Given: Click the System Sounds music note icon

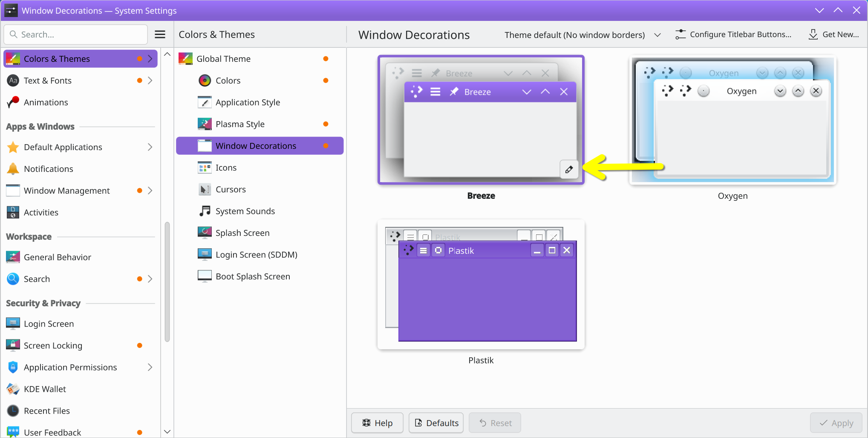Looking at the screenshot, I should click(x=205, y=211).
